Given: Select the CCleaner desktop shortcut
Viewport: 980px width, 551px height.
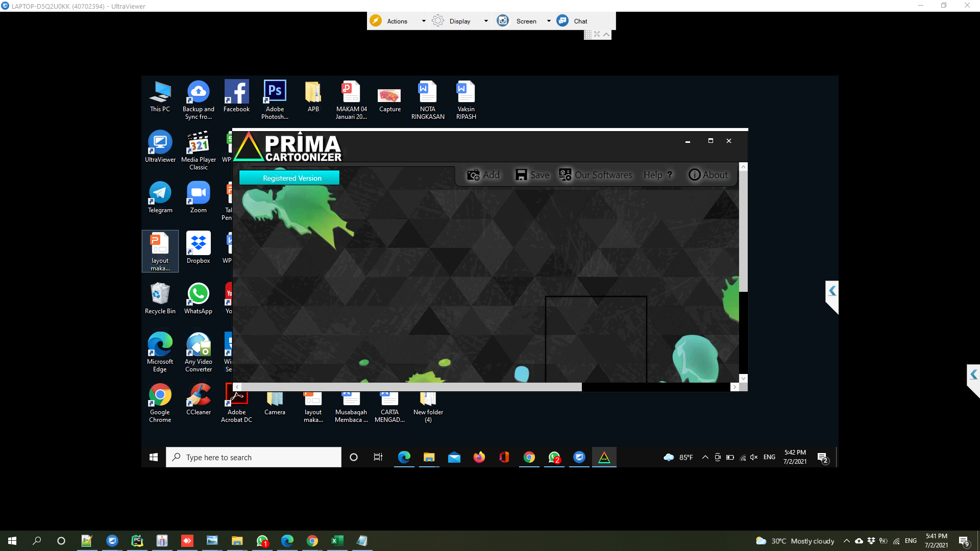Looking at the screenshot, I should pos(199,399).
